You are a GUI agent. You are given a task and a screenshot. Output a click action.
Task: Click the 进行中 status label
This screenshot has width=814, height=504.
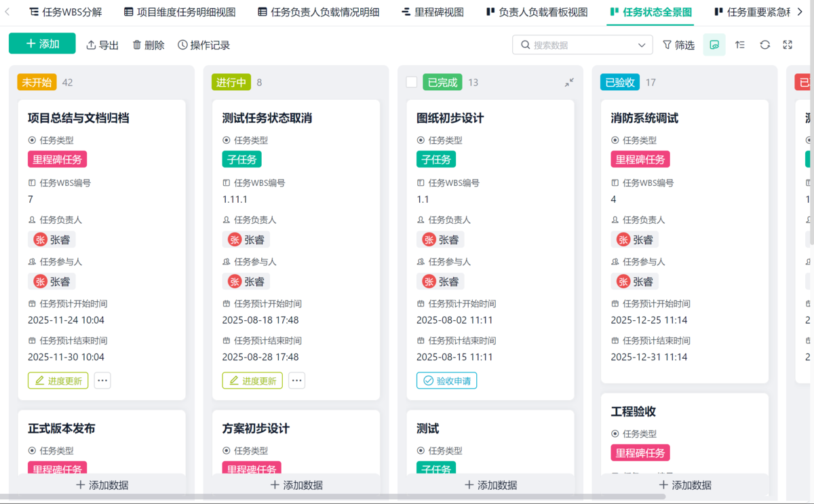[231, 82]
